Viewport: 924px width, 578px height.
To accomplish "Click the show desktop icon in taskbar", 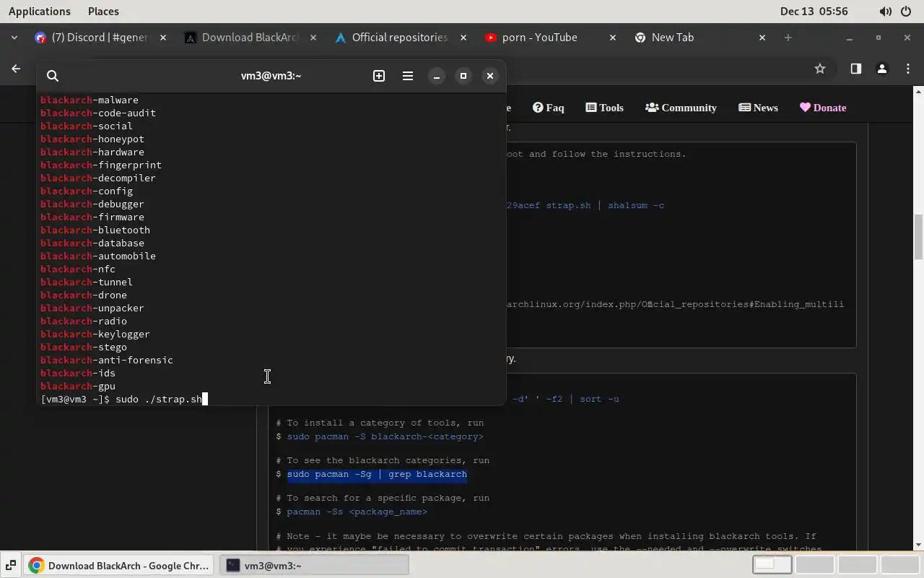I will (x=11, y=566).
